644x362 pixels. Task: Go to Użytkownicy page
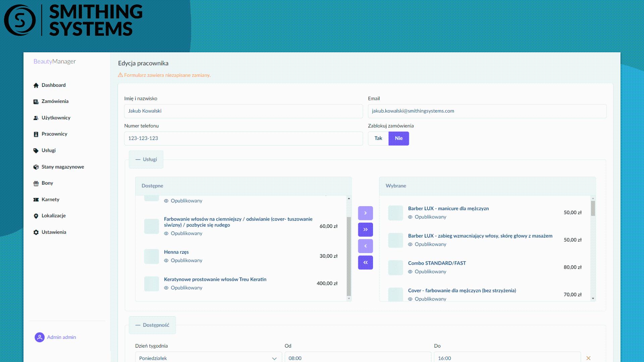pos(56,118)
